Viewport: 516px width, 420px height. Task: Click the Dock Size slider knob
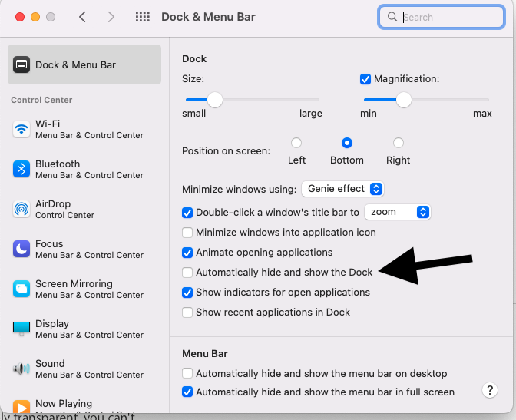[215, 100]
